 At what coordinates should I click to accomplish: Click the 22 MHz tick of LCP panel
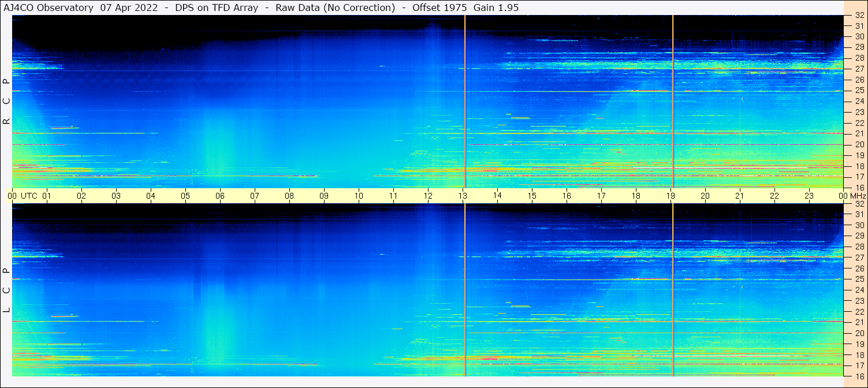859,312
